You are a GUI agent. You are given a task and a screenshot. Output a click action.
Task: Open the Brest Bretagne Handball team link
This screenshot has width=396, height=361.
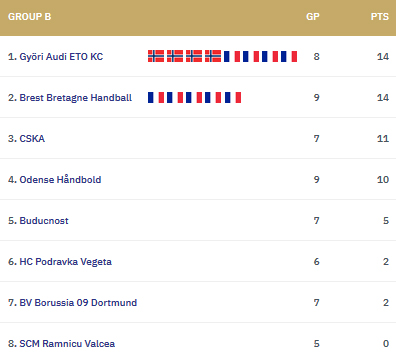[76, 98]
